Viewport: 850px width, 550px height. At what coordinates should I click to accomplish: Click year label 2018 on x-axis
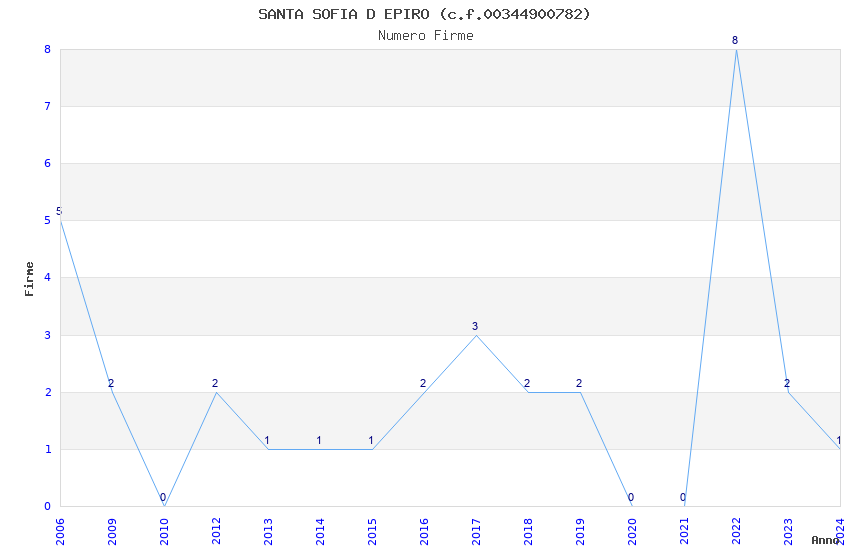pos(528,532)
